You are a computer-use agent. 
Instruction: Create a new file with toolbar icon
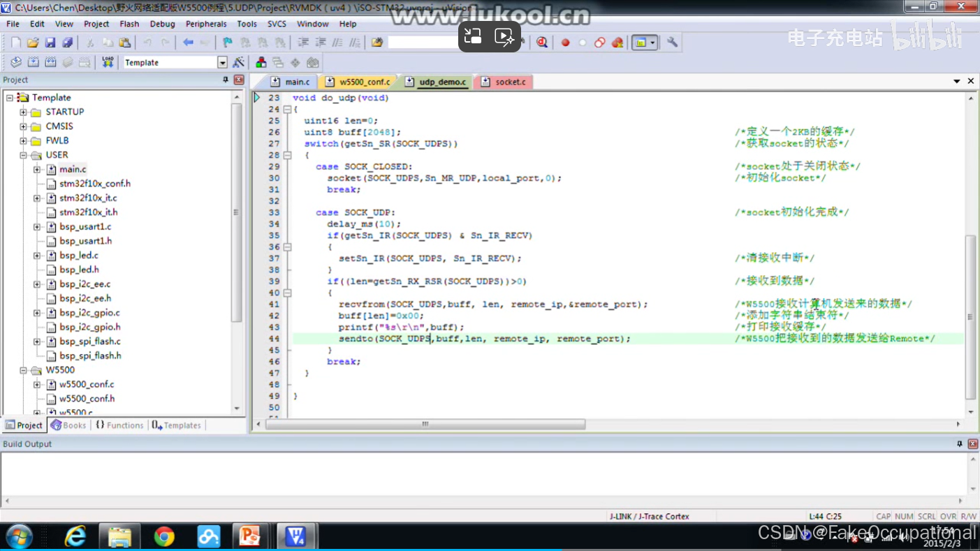click(16, 43)
